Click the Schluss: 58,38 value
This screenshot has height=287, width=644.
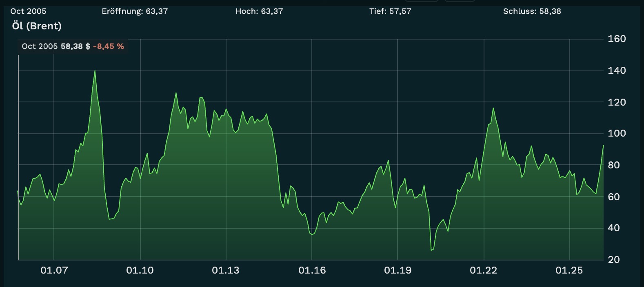point(532,11)
